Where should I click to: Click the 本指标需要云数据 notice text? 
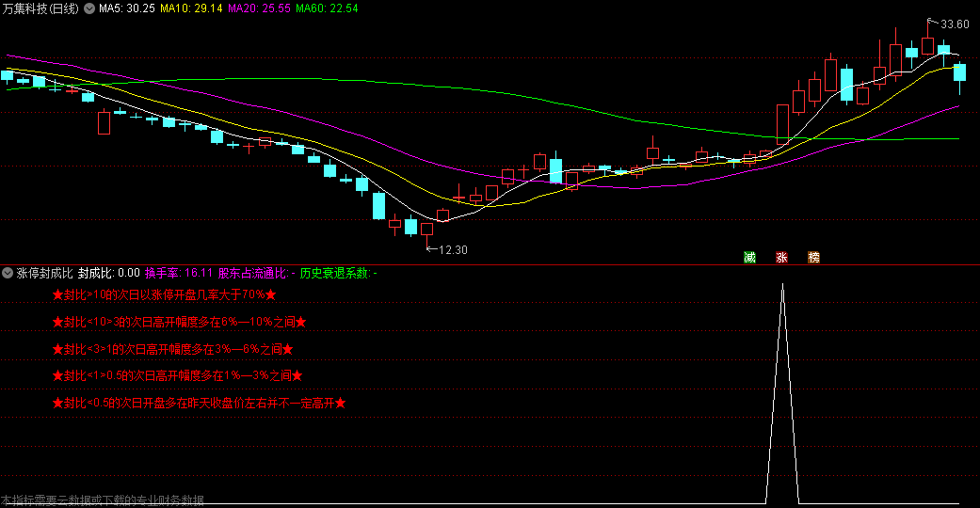(103, 500)
